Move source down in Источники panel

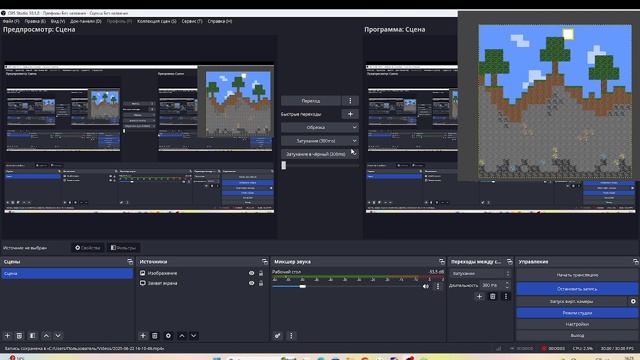coord(193,336)
